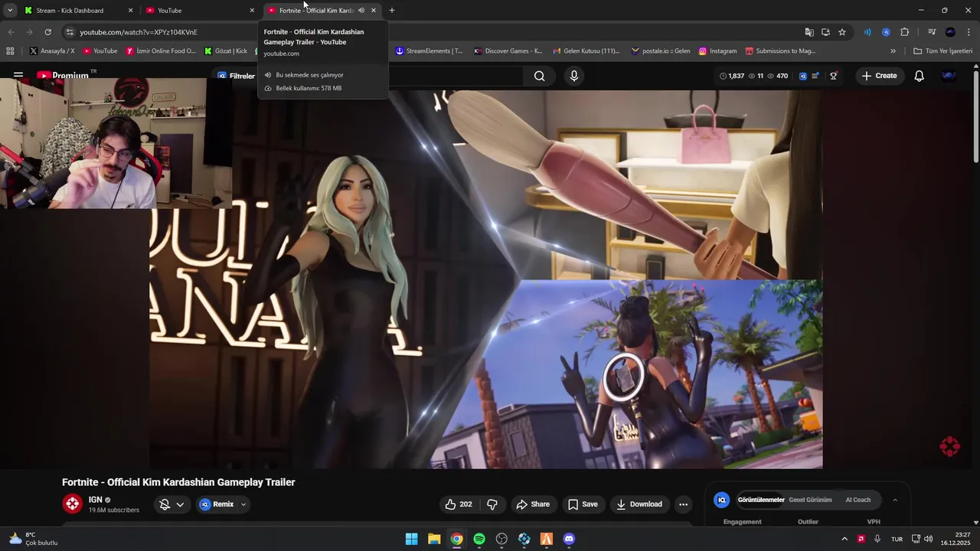Dislike the Fortnite trailer video
Screen dimensions: 980x551
(492, 504)
